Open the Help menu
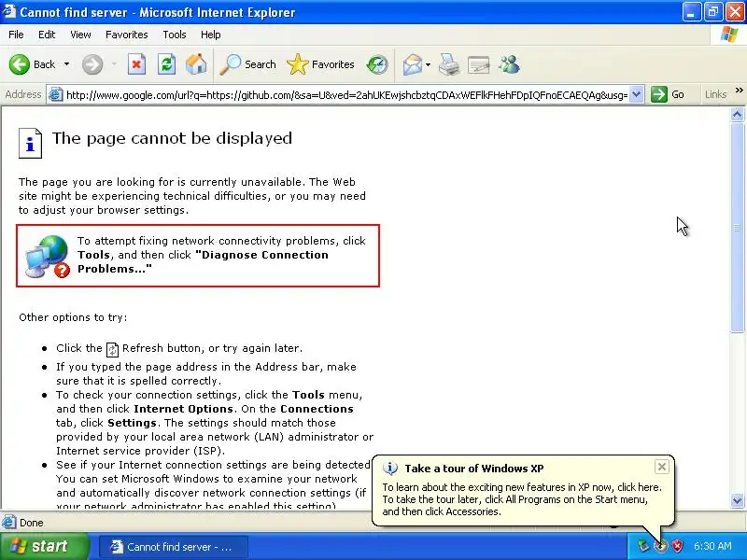 [x=211, y=35]
